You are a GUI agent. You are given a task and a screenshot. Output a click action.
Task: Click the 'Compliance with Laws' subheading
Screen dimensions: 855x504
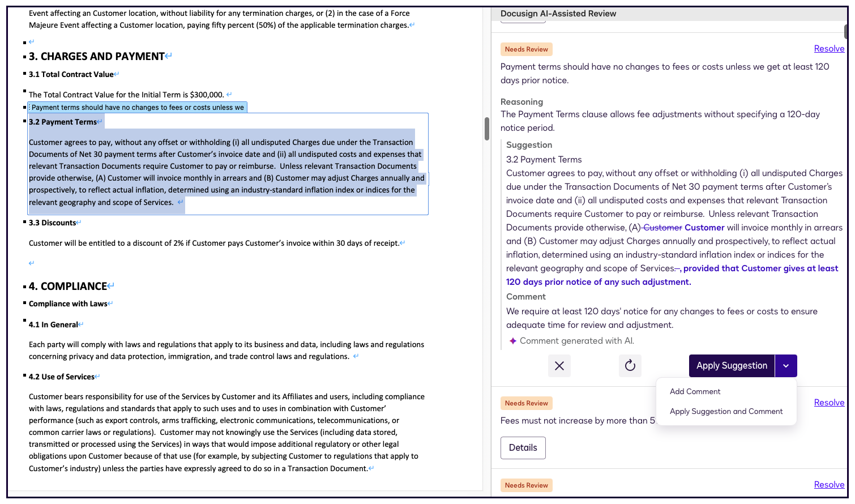pos(68,304)
